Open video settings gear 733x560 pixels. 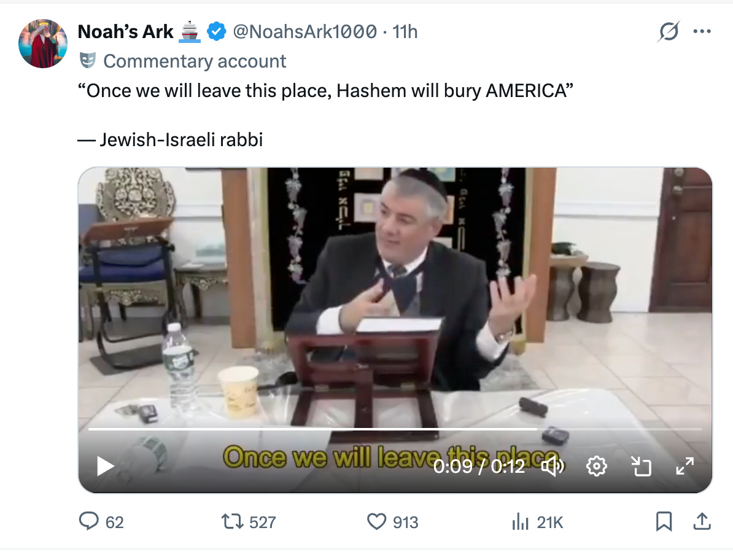pyautogui.click(x=597, y=466)
